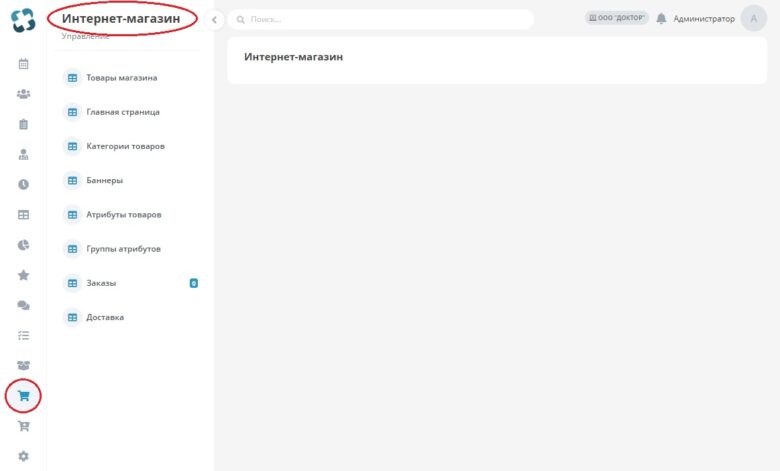Click the app logo in top-left corner
The width and height of the screenshot is (780, 471).
[x=23, y=20]
